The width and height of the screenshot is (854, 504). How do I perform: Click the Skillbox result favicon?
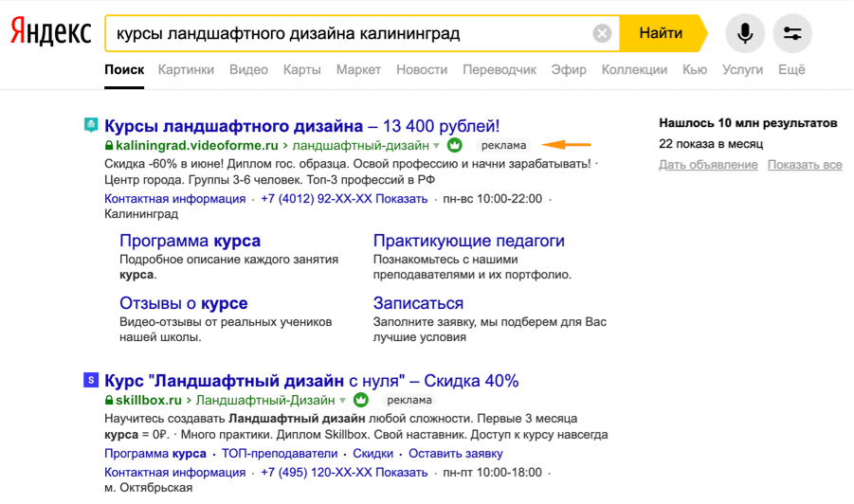coord(91,380)
